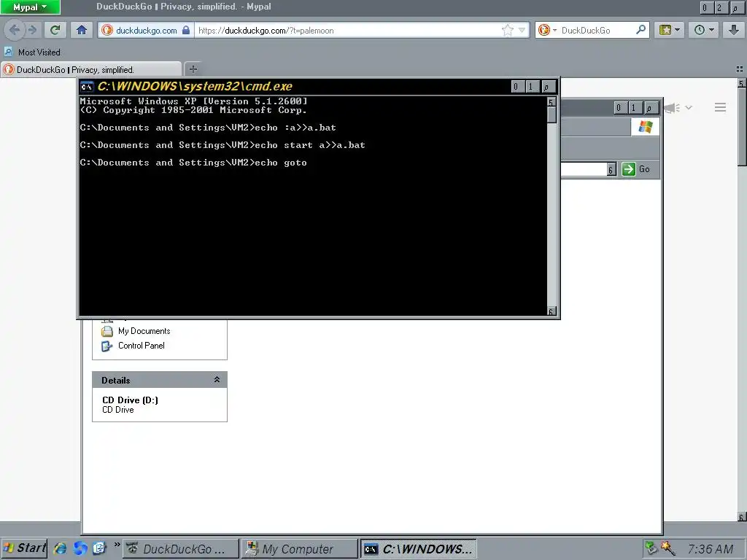
Task: Click the 7:36 AM system clock
Action: pyautogui.click(x=711, y=550)
